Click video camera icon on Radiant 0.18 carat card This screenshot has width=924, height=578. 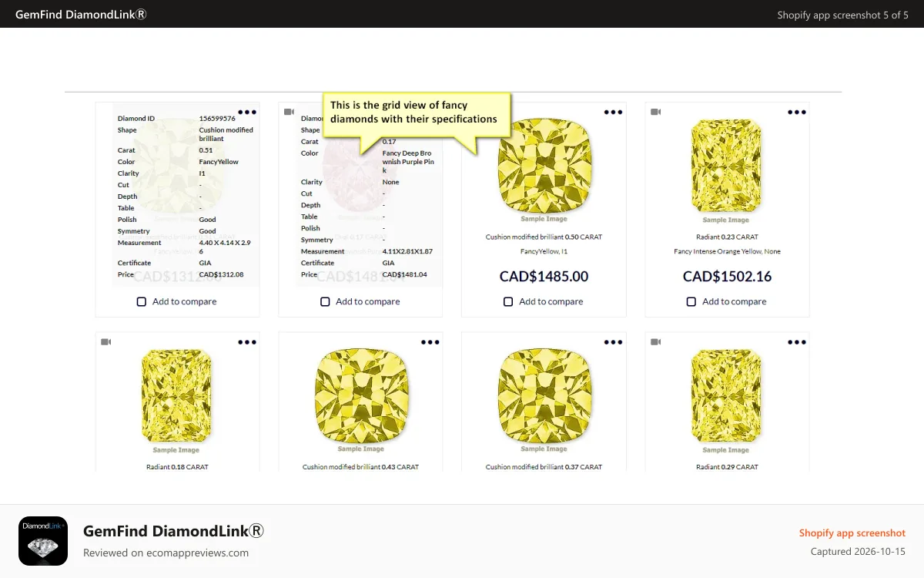pyautogui.click(x=105, y=341)
